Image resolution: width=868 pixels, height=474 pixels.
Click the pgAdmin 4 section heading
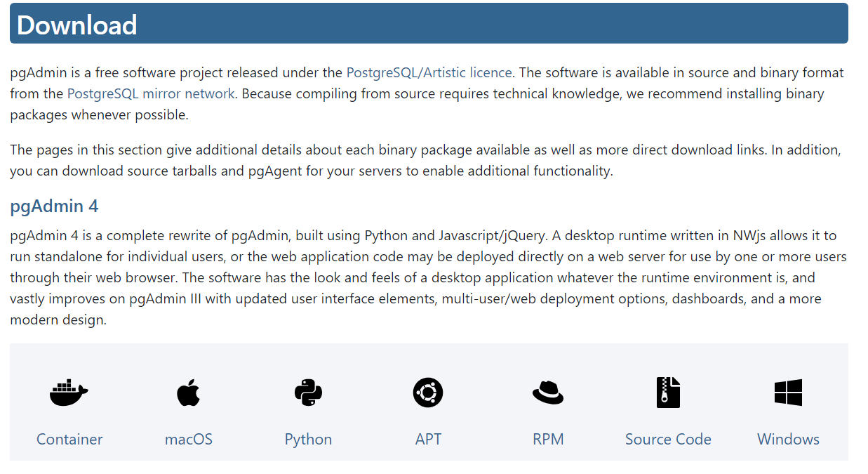click(x=54, y=206)
